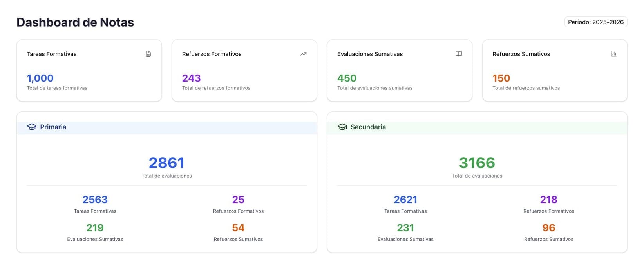Click 'Total de refuerzos sumativos' caption
644x269 pixels.
526,88
